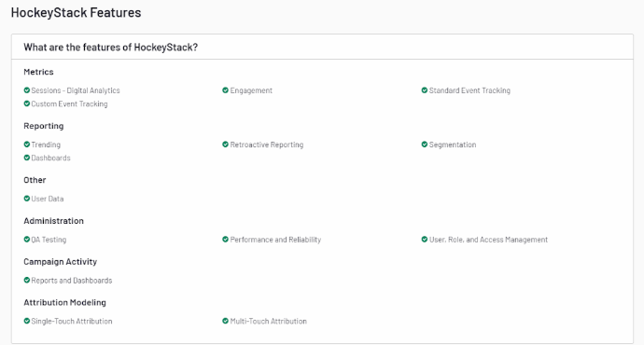Select the Standard Event Tracking feature text

tap(469, 90)
